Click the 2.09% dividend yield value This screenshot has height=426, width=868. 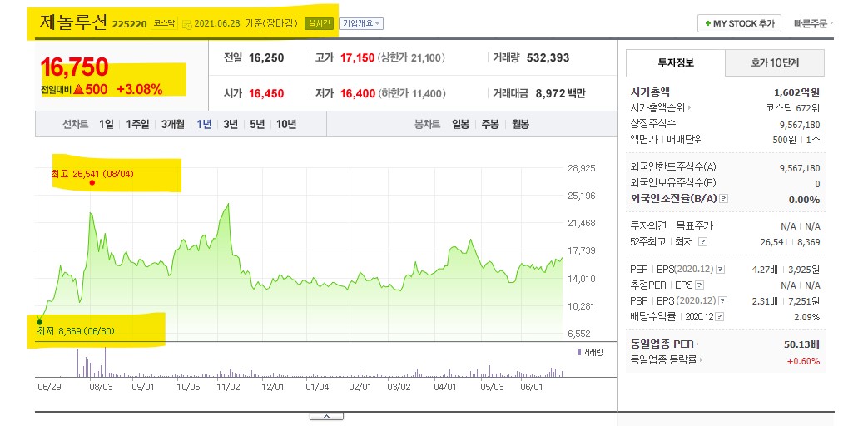point(807,317)
